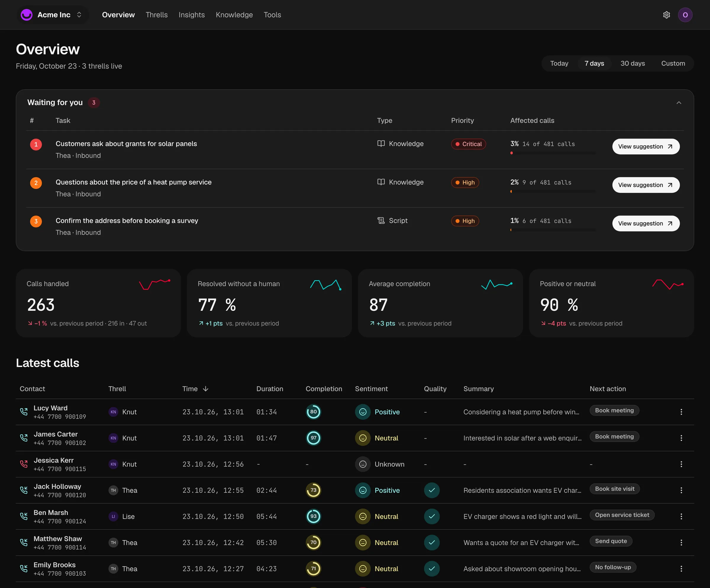Image resolution: width=710 pixels, height=588 pixels.
Task: Select the Today time range
Action: point(559,64)
